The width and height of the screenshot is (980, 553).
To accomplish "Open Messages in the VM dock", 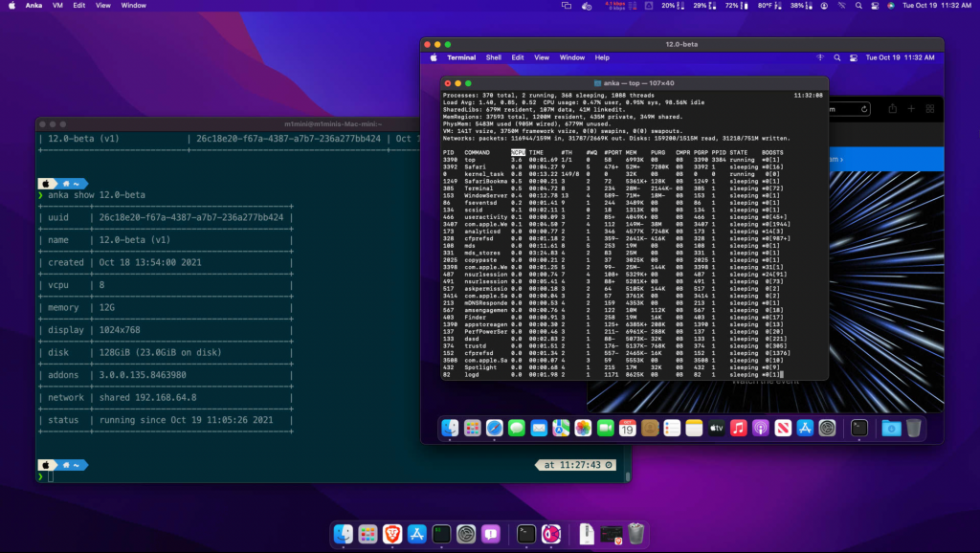I will [x=517, y=428].
